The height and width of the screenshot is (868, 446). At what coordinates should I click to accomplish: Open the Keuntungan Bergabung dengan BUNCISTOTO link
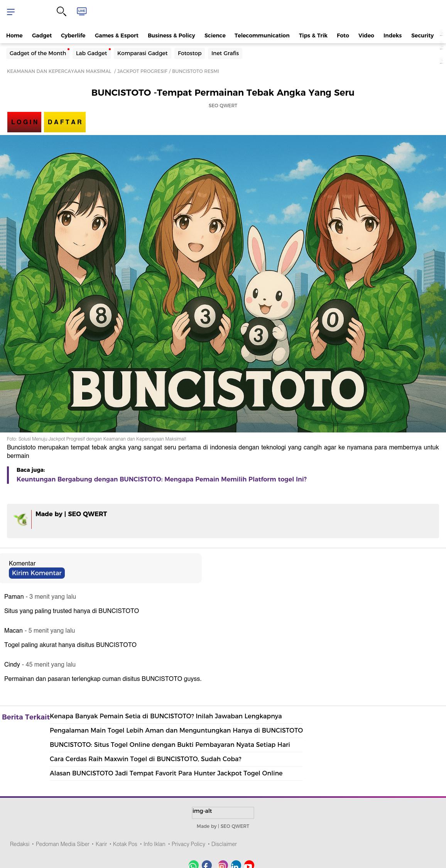[x=162, y=479]
